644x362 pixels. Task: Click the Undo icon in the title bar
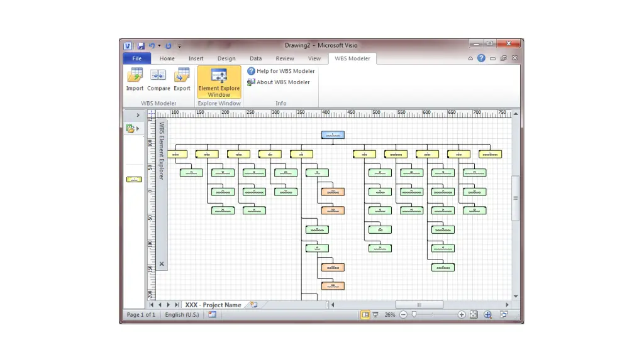click(x=152, y=45)
